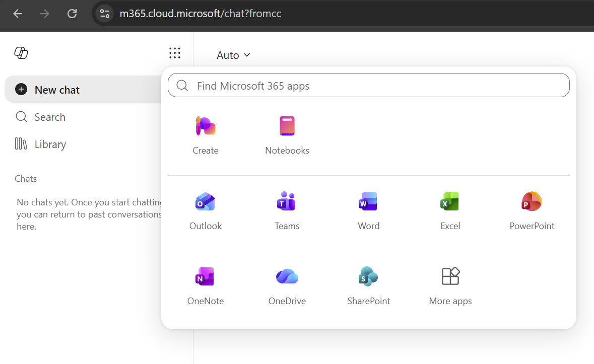Open OneDrive from the launcher
594x364 pixels.
(287, 285)
